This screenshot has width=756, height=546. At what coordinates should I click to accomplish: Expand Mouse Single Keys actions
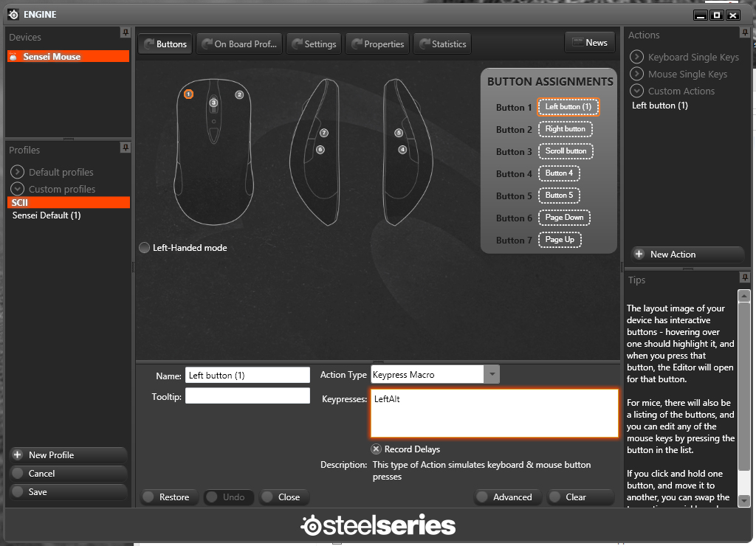pos(636,74)
